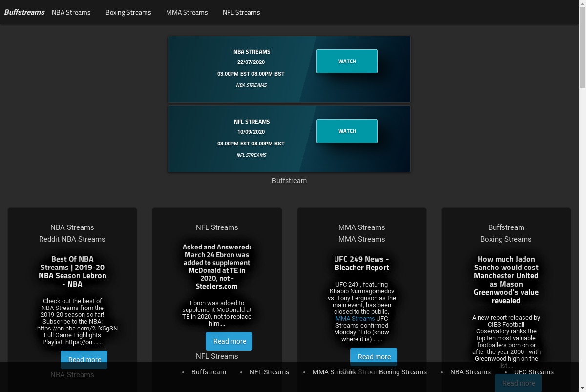Click the italic 'NFL STREAMS' caption
Screen dimensions: 586x392
(x=251, y=155)
